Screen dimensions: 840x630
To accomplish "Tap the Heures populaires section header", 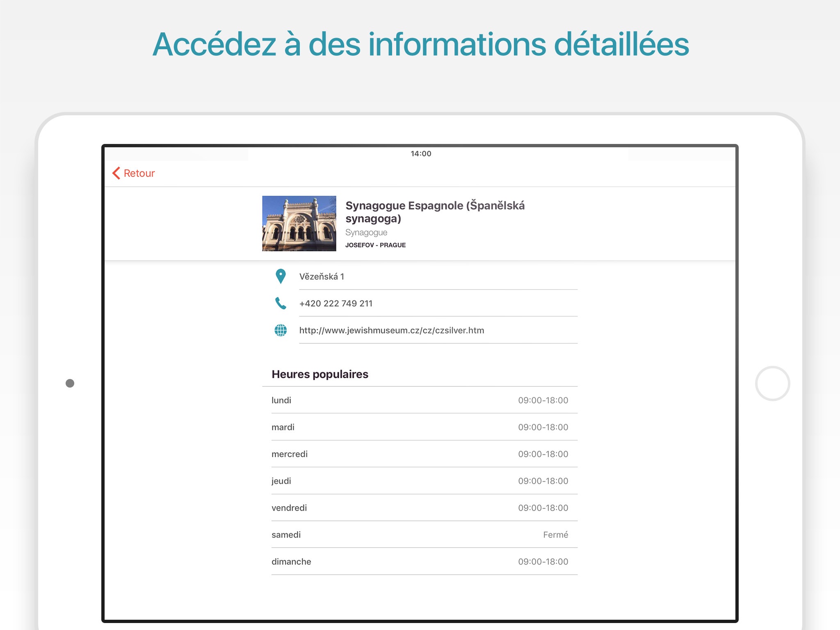I will click(x=320, y=374).
